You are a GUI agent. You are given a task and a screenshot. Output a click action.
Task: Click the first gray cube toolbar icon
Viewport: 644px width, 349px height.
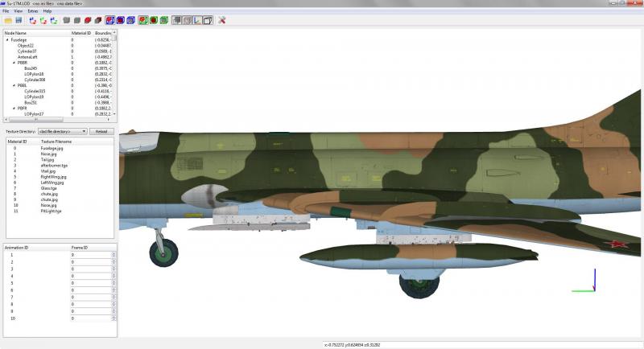point(67,20)
